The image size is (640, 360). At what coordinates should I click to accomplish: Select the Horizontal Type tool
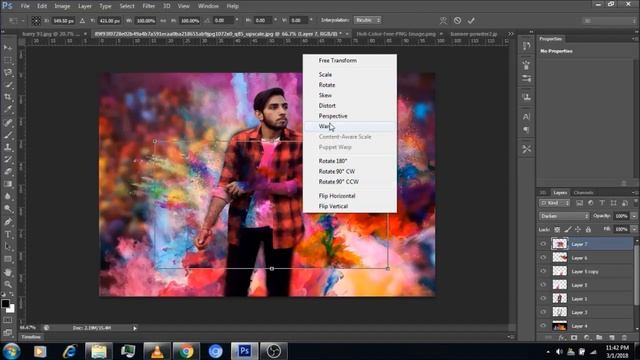(x=8, y=234)
